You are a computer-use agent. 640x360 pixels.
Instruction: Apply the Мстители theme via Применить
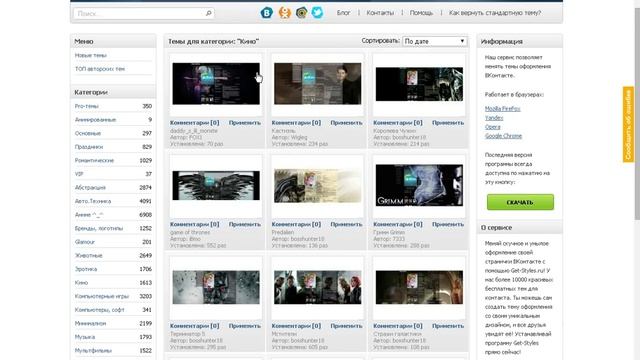coord(346,326)
